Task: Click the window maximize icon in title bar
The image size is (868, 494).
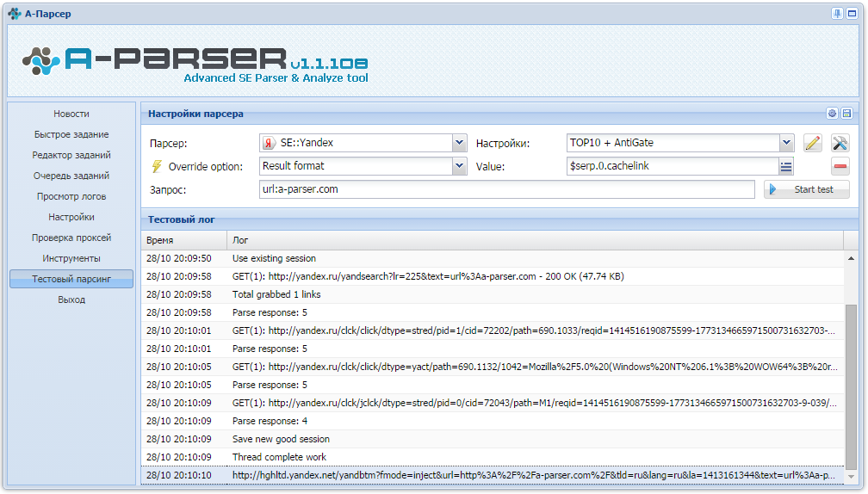Action: tap(852, 13)
